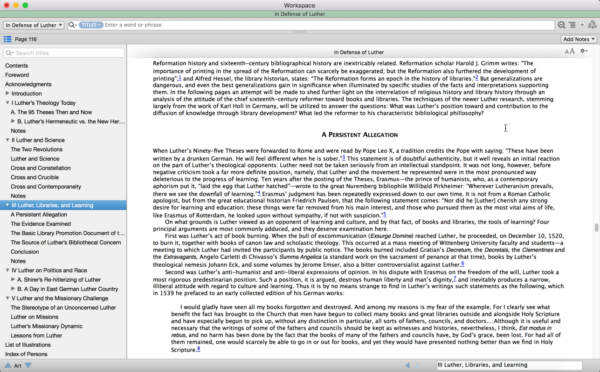Open the TITLES search field dropdown
This screenshot has width=600, height=372.
click(91, 25)
